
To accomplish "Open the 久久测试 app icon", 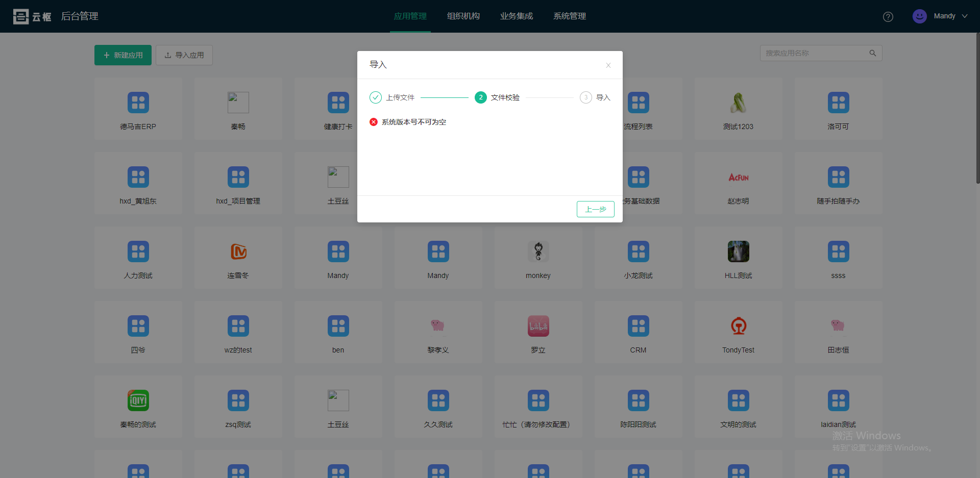I will click(x=438, y=400).
